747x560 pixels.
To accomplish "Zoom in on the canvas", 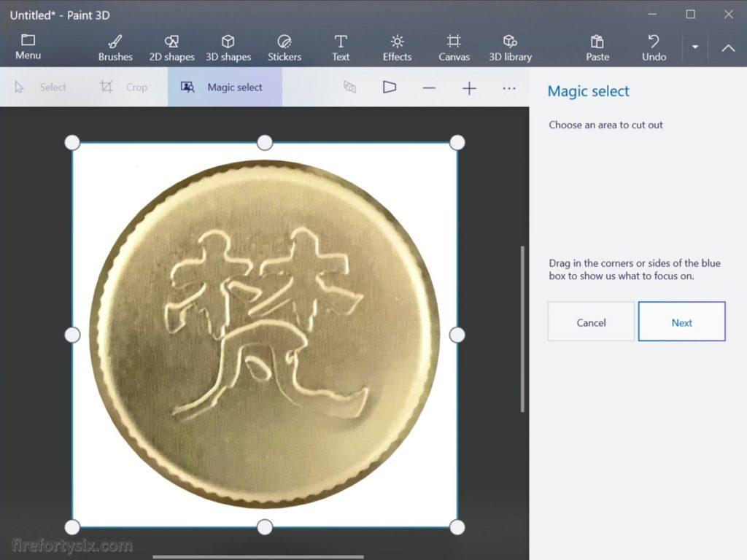I will click(469, 87).
